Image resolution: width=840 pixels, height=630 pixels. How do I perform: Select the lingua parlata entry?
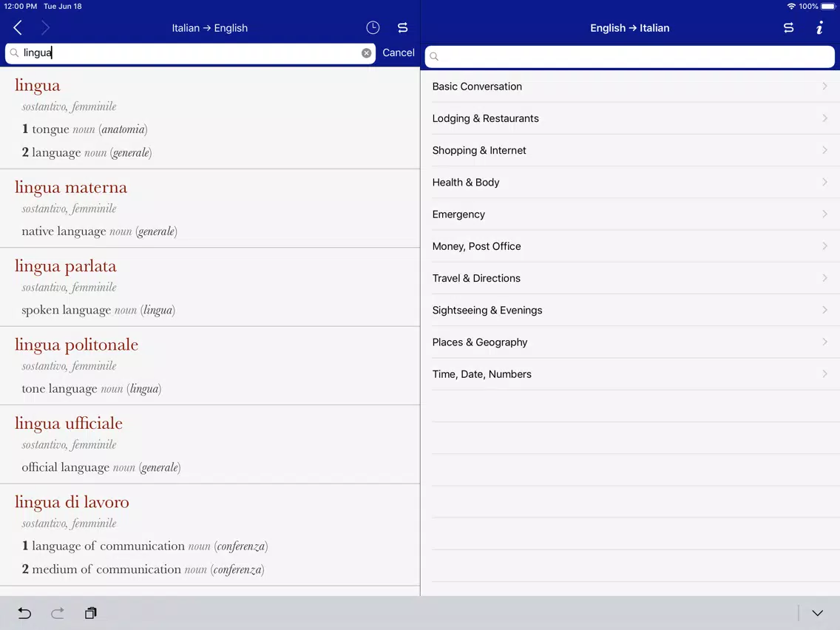coord(210,287)
